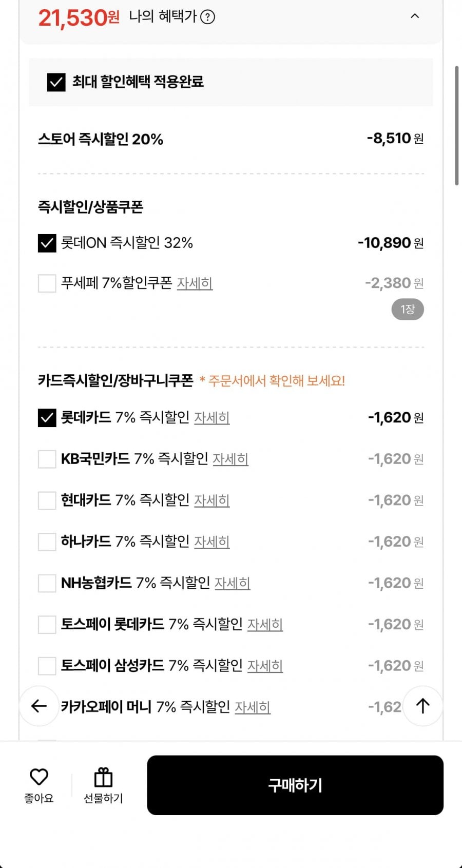462x868 pixels.
Task: View 자세히 details for 토스페이 삼성카드
Action: pos(265,666)
